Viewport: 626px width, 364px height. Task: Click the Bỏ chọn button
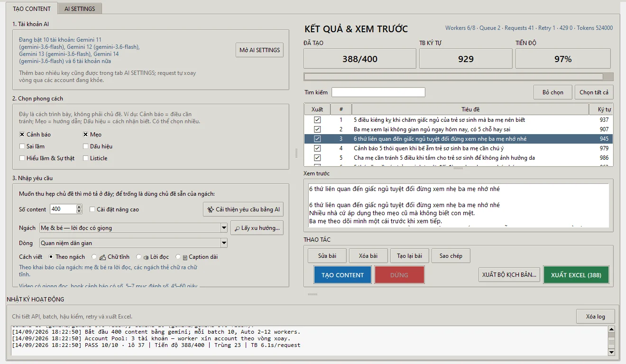click(553, 92)
